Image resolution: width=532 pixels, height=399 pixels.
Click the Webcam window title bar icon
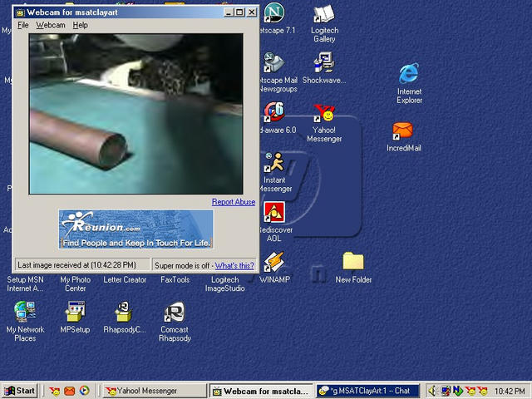pos(20,13)
